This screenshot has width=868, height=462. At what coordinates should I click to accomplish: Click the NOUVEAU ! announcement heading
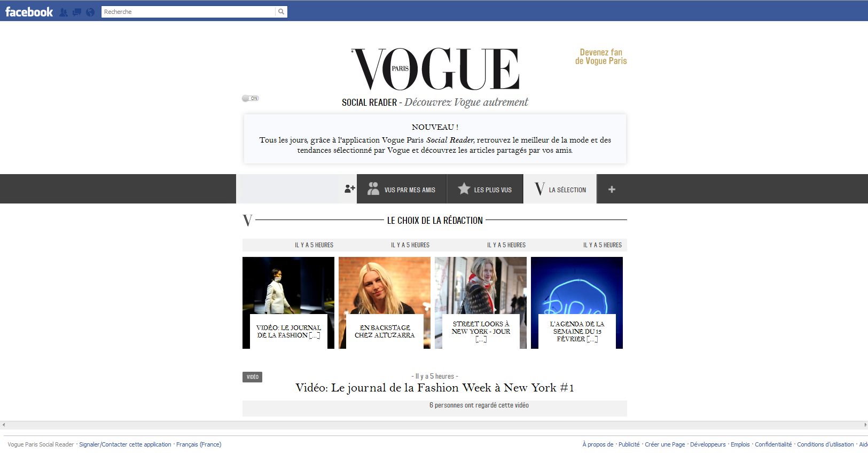pyautogui.click(x=435, y=127)
